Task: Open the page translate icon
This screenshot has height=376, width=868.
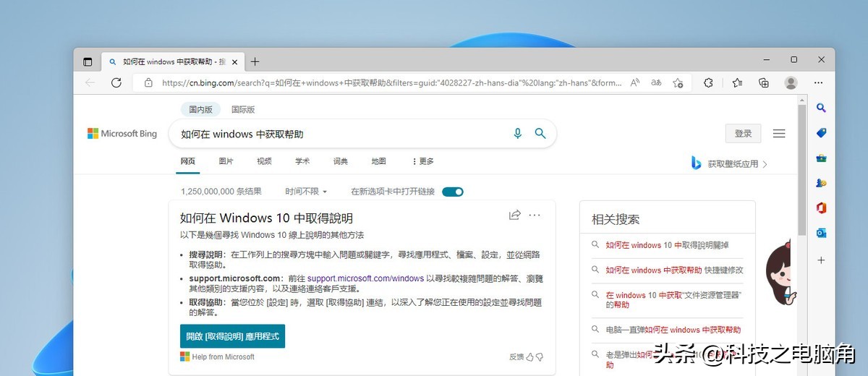Action: [656, 82]
